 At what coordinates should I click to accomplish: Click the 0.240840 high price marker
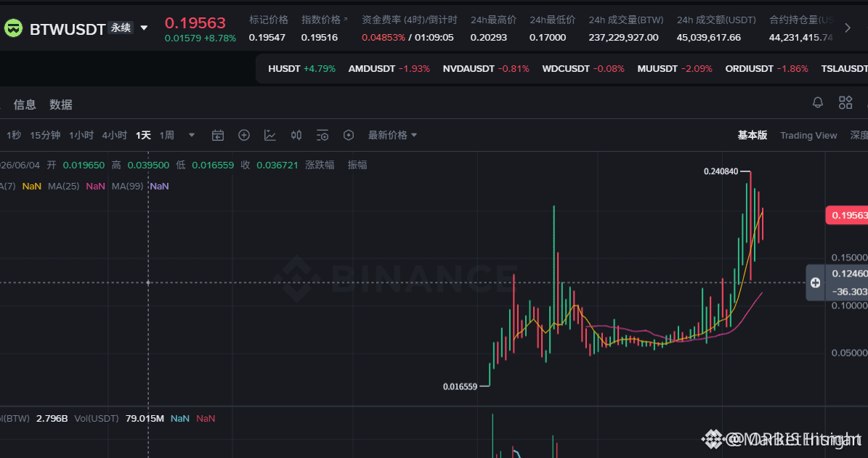721,171
